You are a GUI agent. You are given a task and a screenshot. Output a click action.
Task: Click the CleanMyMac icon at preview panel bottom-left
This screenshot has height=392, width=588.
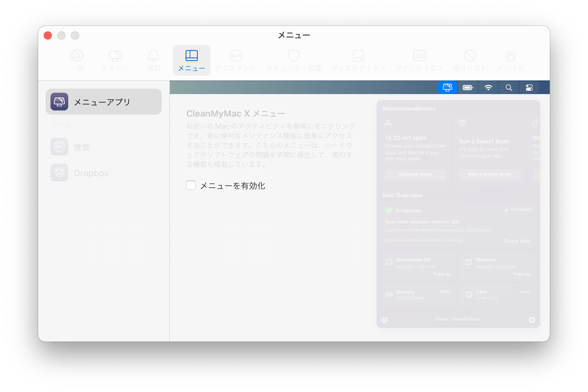coord(384,320)
